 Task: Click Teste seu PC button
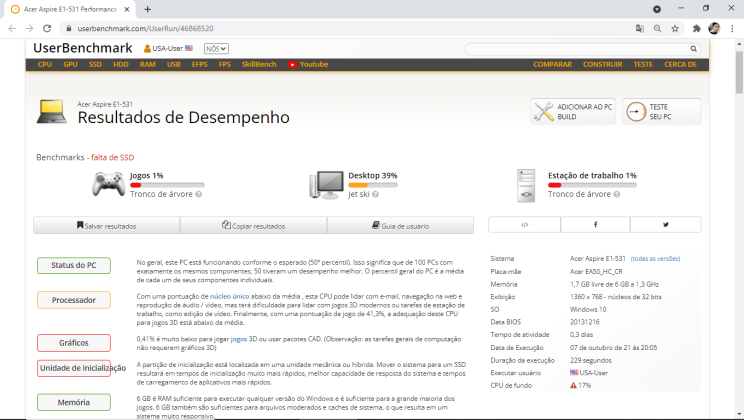(x=661, y=112)
